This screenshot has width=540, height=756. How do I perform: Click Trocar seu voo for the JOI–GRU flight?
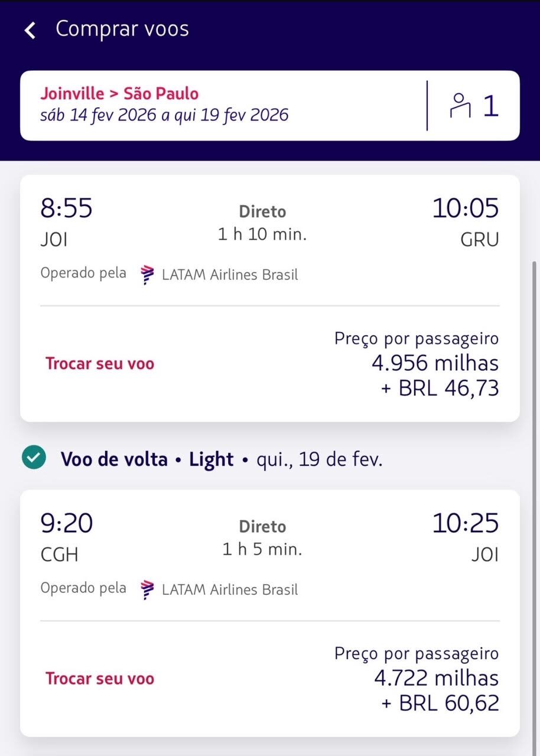point(100,364)
